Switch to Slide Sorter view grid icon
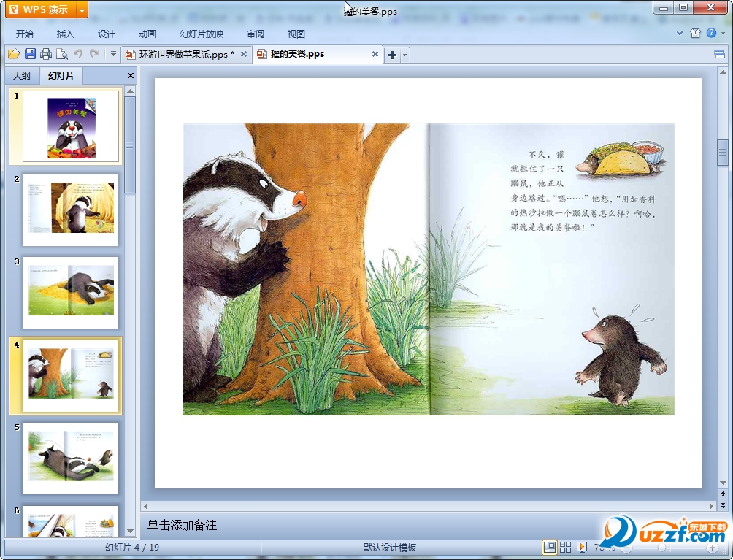Viewport: 733px width, 560px height. tap(565, 547)
